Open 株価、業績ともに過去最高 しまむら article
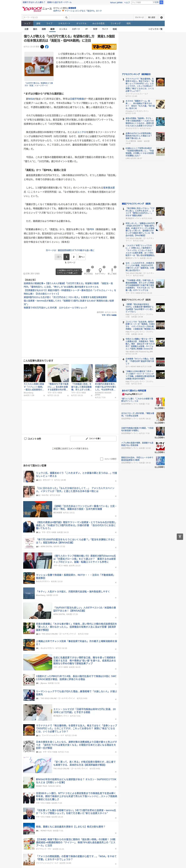The height and width of the screenshot is (868, 186). (x=71, y=827)
